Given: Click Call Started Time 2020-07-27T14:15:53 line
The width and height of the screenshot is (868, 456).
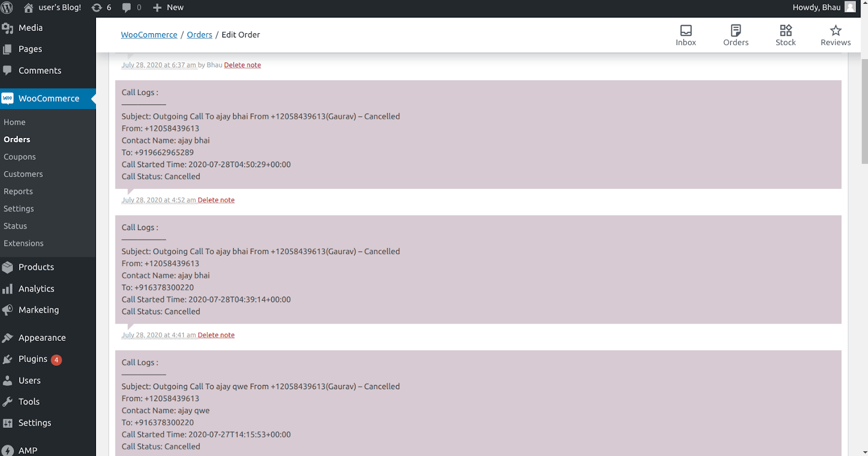Looking at the screenshot, I should pos(206,435).
